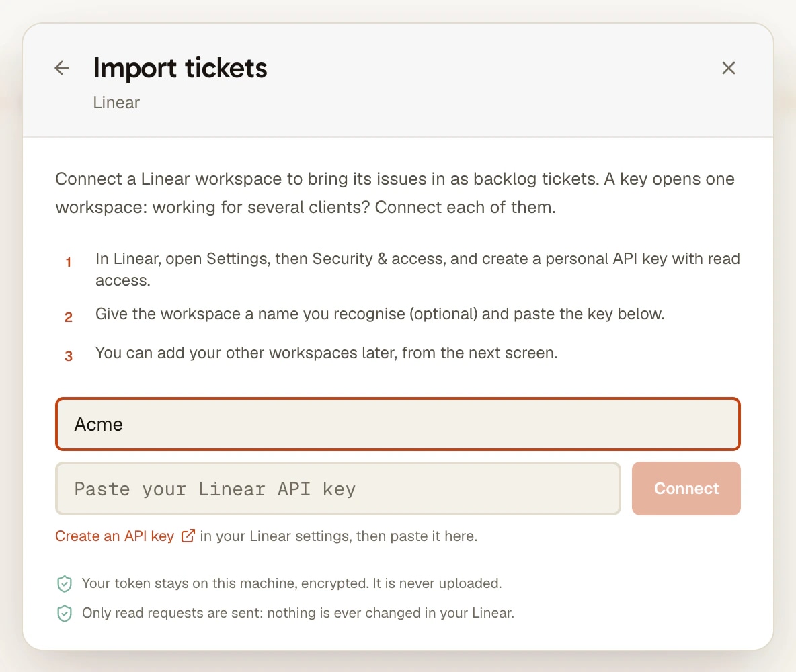Click the step about adding other workspaces later
796x672 pixels.
(x=327, y=353)
